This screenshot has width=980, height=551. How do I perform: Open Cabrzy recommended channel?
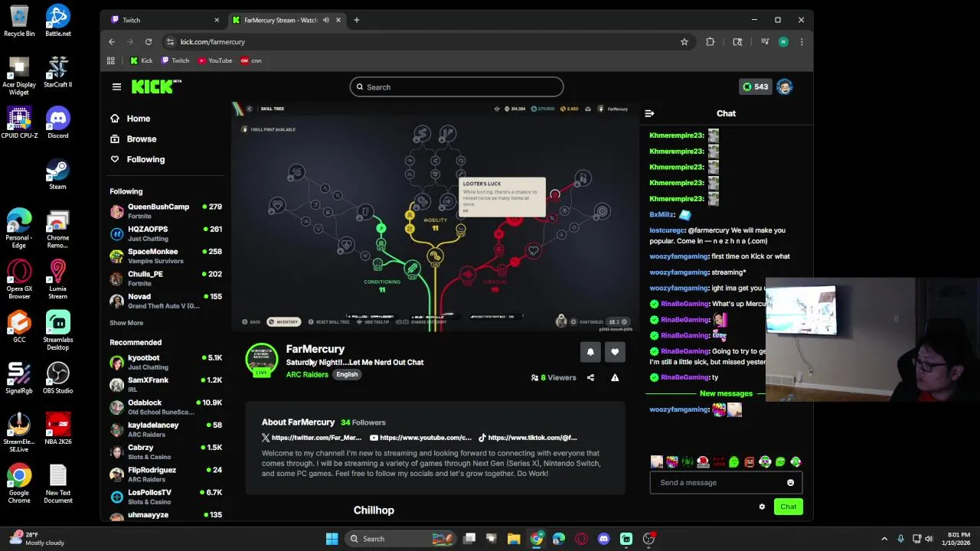tap(165, 452)
